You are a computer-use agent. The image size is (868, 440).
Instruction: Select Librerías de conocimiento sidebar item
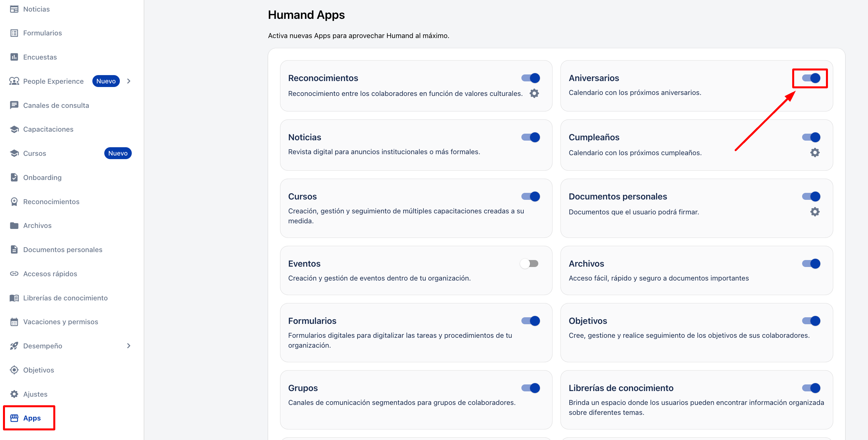[x=65, y=298]
